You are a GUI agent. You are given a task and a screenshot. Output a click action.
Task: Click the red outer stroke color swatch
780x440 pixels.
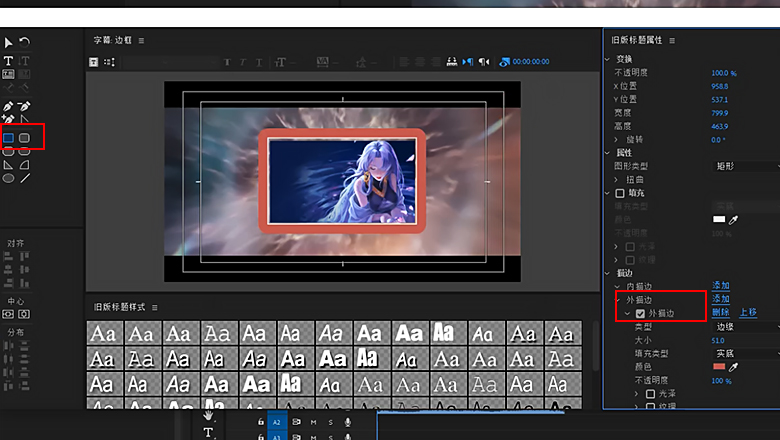(x=718, y=367)
